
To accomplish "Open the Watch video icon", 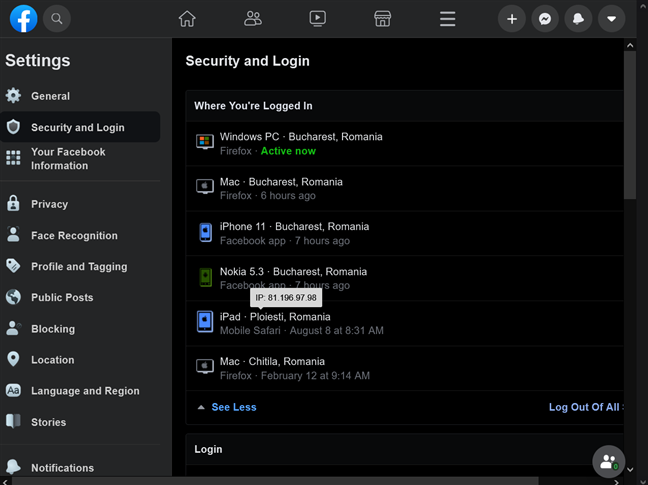I will click(317, 19).
